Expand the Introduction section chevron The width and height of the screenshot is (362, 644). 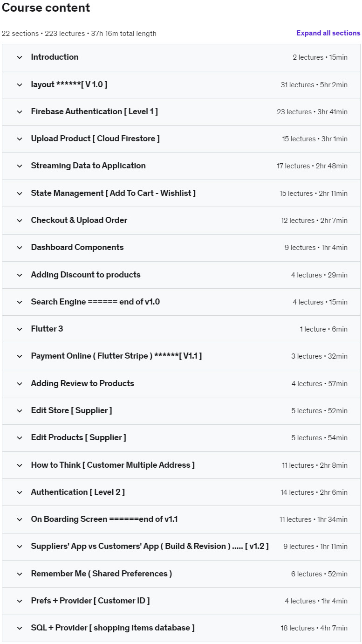click(x=20, y=57)
